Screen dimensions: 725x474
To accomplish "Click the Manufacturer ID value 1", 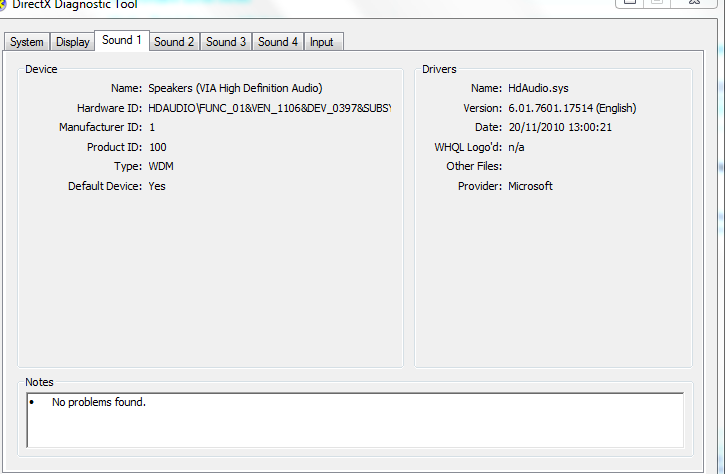I will [x=152, y=127].
